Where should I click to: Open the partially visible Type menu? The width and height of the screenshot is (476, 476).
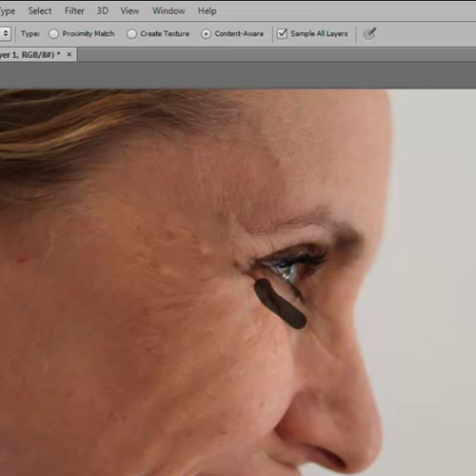click(x=7, y=11)
